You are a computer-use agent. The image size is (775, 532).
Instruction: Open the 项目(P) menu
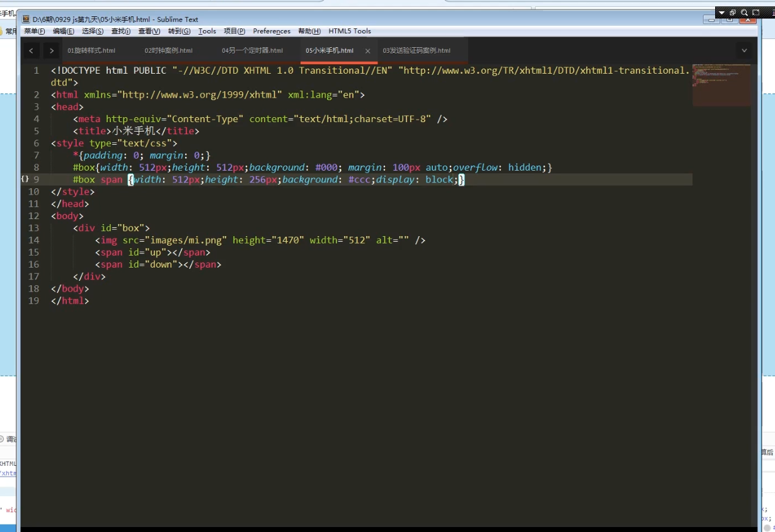pyautogui.click(x=234, y=31)
